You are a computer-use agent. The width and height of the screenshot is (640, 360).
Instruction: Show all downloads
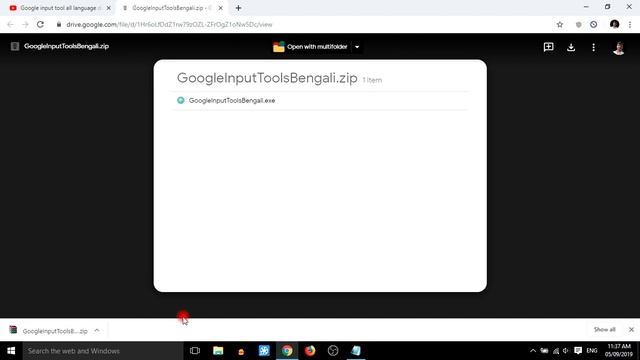pos(604,329)
